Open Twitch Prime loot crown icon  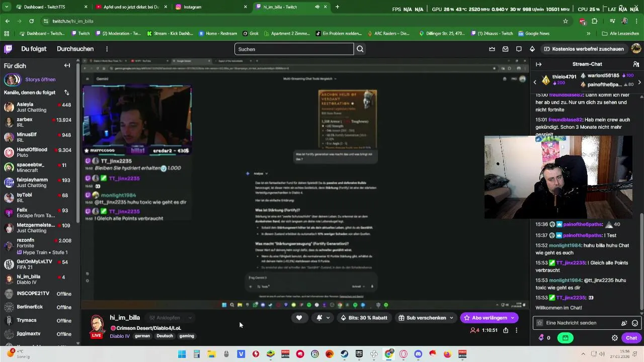(492, 49)
